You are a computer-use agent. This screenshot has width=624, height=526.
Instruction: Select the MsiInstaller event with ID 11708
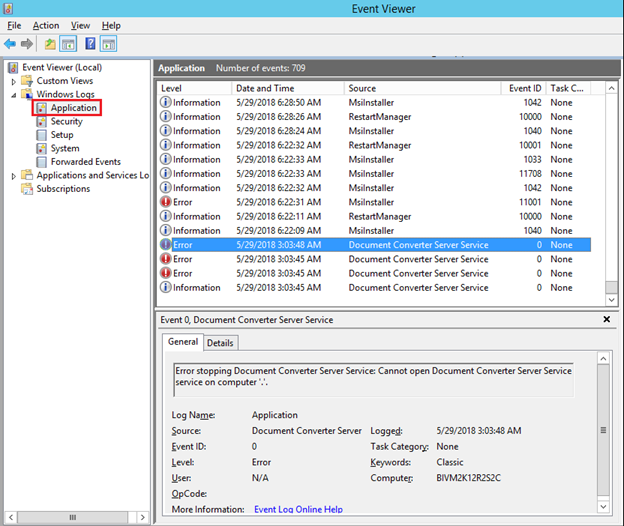click(374, 173)
